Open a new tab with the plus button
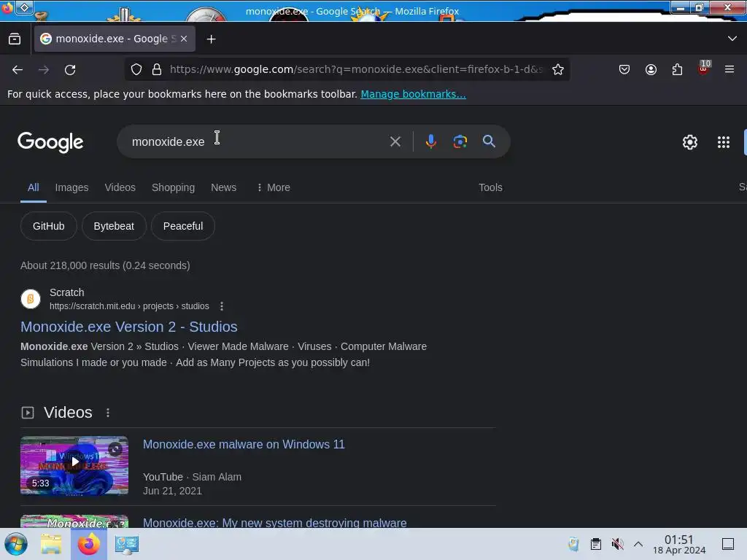The image size is (747, 560). [x=211, y=39]
